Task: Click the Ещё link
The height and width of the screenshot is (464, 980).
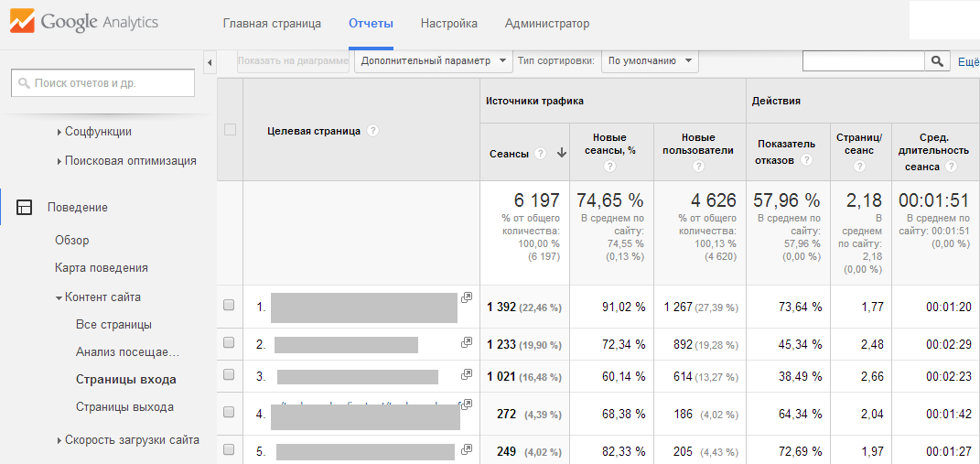Action: click(x=969, y=62)
